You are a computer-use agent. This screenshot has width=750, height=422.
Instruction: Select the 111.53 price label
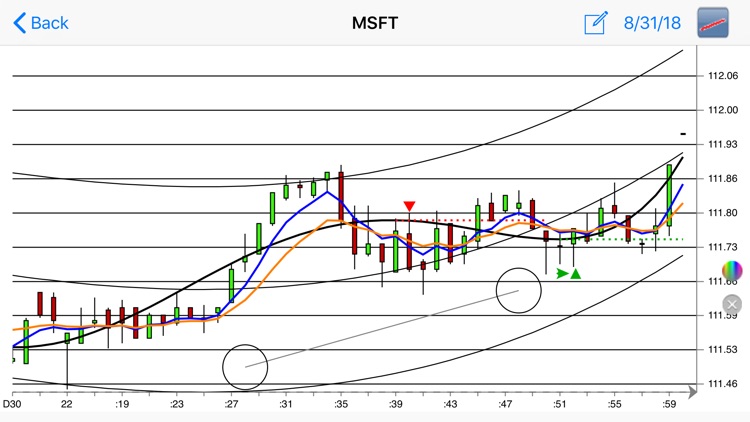click(x=723, y=350)
